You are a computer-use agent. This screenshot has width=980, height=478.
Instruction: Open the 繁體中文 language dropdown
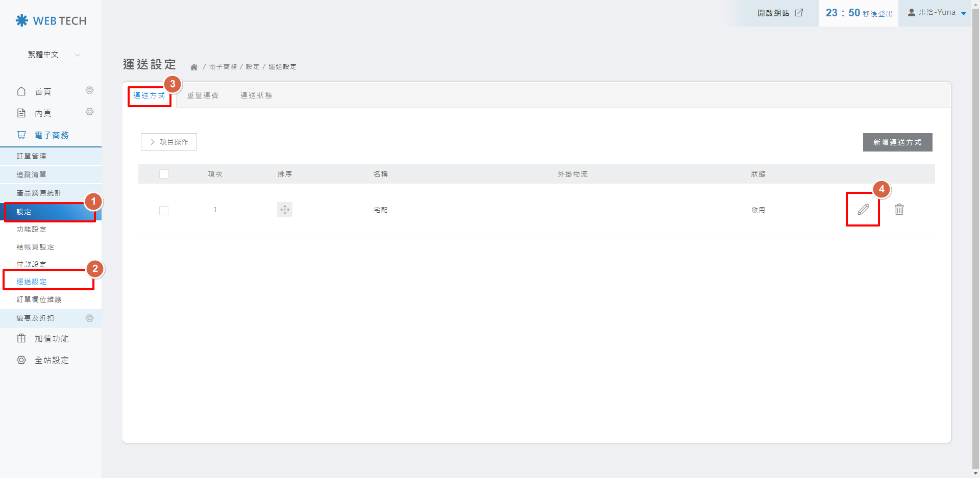click(x=51, y=55)
